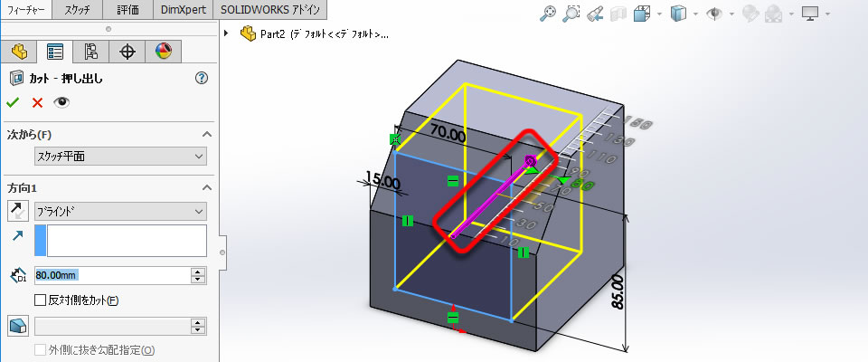868x362 pixels.
Task: Click the reverse direction icon beside ブラインド
Action: click(18, 211)
